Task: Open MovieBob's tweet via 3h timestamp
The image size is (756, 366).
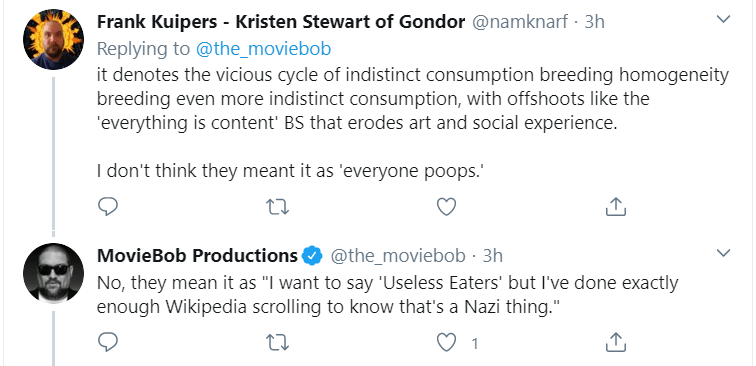Action: click(492, 256)
